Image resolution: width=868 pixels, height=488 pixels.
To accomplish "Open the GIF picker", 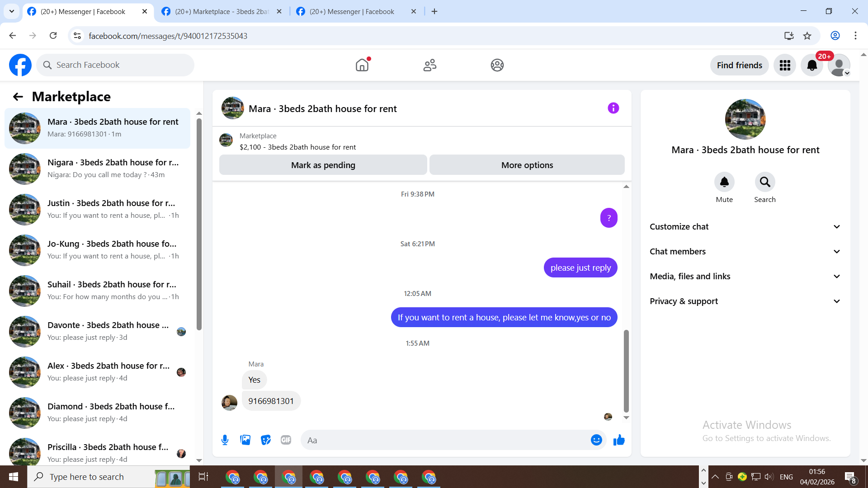I will 286,440.
